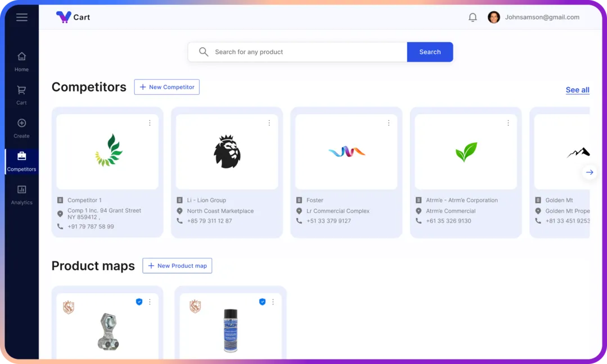Click Atrm'e - Atrm'e Corporation name

click(462, 200)
